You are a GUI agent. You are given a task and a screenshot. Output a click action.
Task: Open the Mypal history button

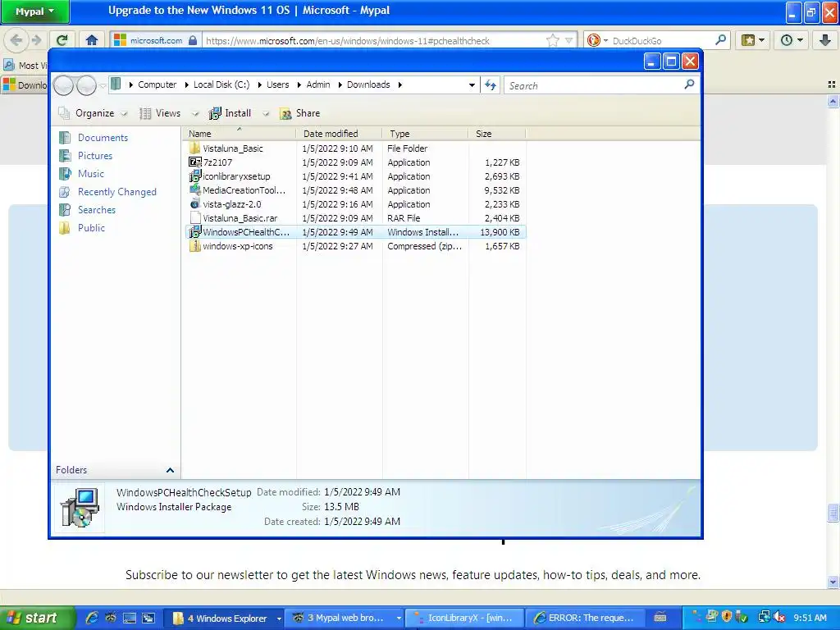click(x=792, y=40)
